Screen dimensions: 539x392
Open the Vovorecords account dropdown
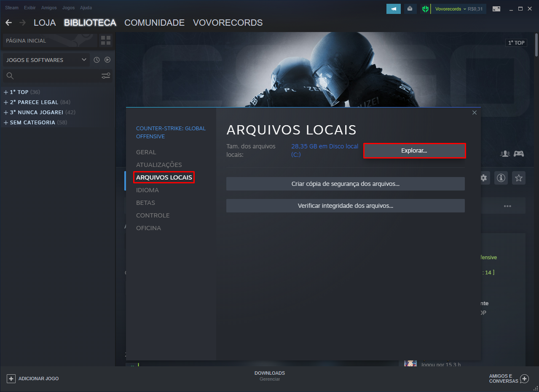coord(459,9)
